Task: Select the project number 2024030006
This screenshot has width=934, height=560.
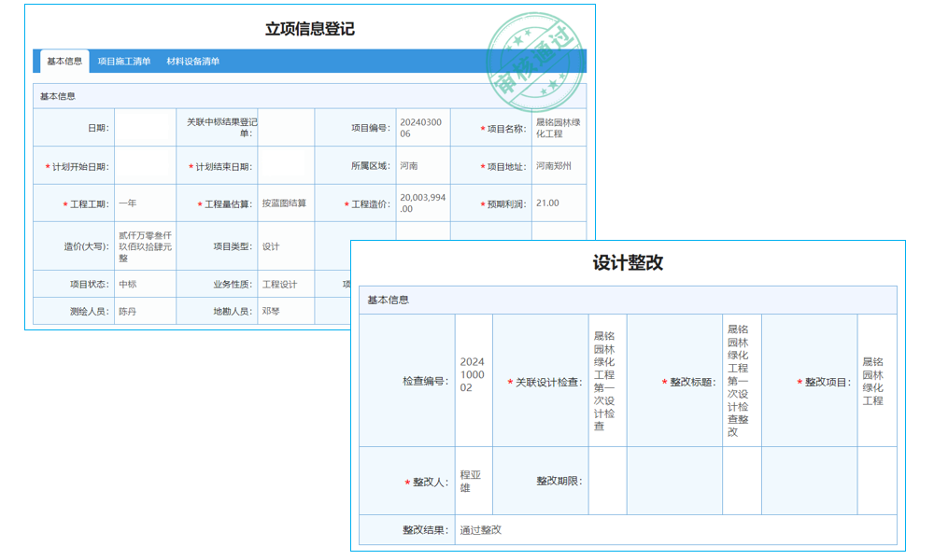Action: 417,126
